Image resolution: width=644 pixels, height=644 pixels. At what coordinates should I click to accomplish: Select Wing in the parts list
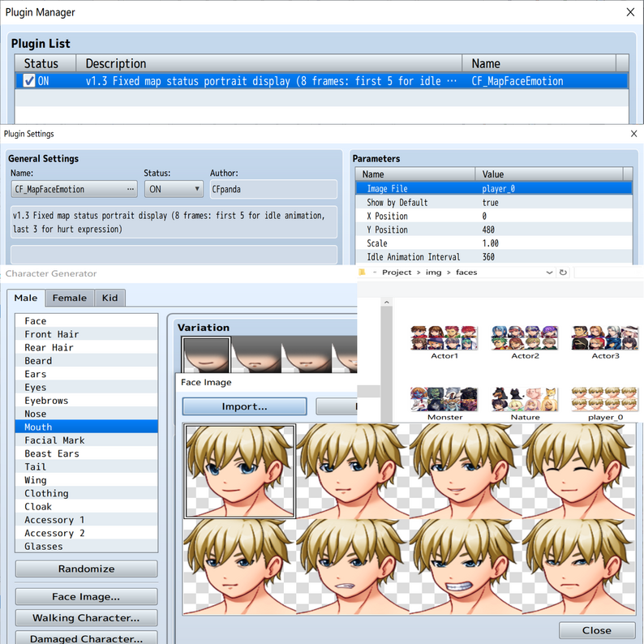[86, 480]
